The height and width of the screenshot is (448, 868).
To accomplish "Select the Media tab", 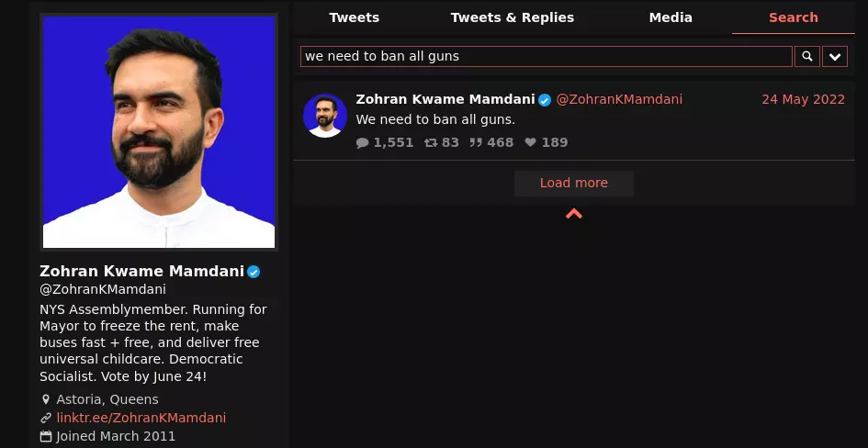I will 671,17.
